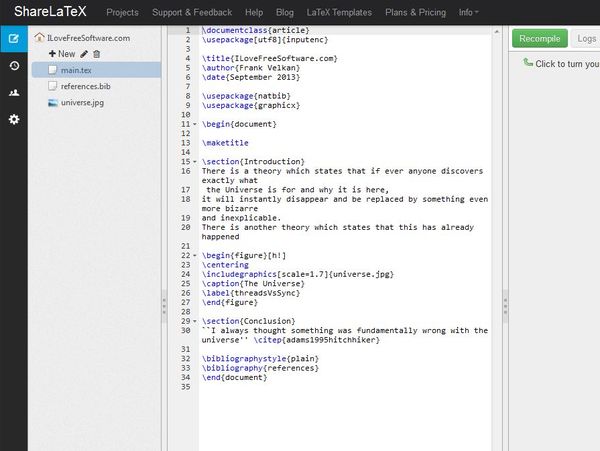This screenshot has height=451, width=600.
Task: Open the share collaborators icon
Action: point(14,93)
